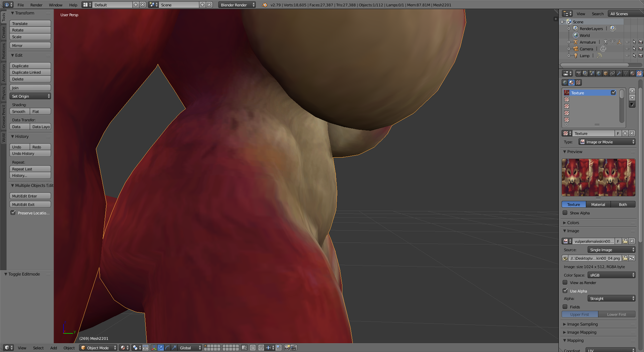Open Global transform orientation dropdown
644x352 pixels.
click(x=190, y=348)
